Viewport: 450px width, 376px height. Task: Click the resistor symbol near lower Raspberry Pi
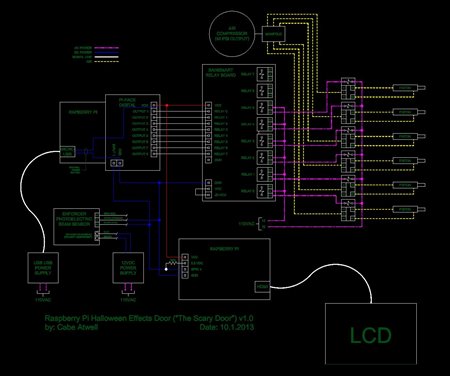(172, 263)
